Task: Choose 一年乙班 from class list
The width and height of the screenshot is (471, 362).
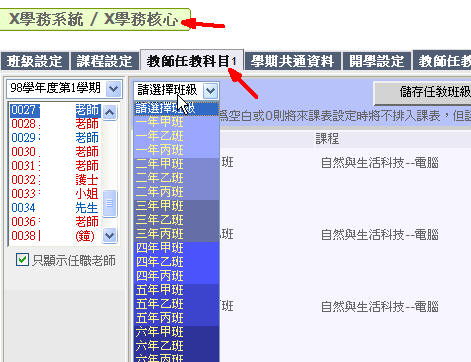Action: click(176, 136)
